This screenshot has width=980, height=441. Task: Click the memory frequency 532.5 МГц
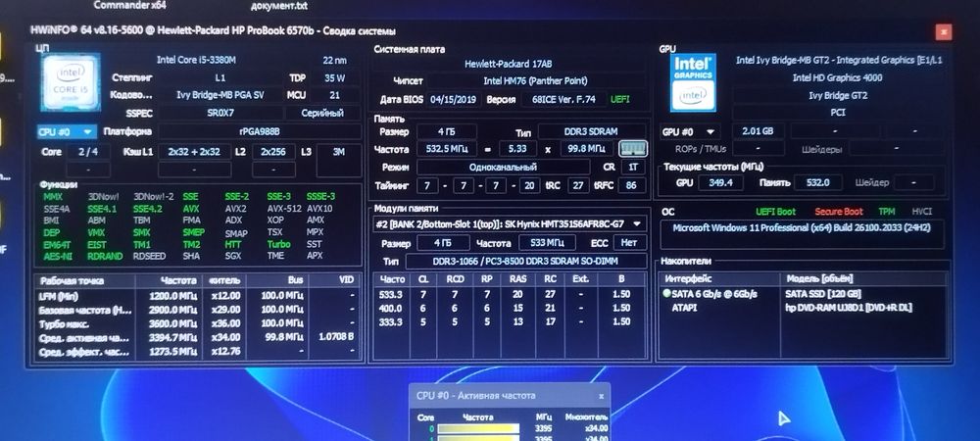click(x=446, y=149)
